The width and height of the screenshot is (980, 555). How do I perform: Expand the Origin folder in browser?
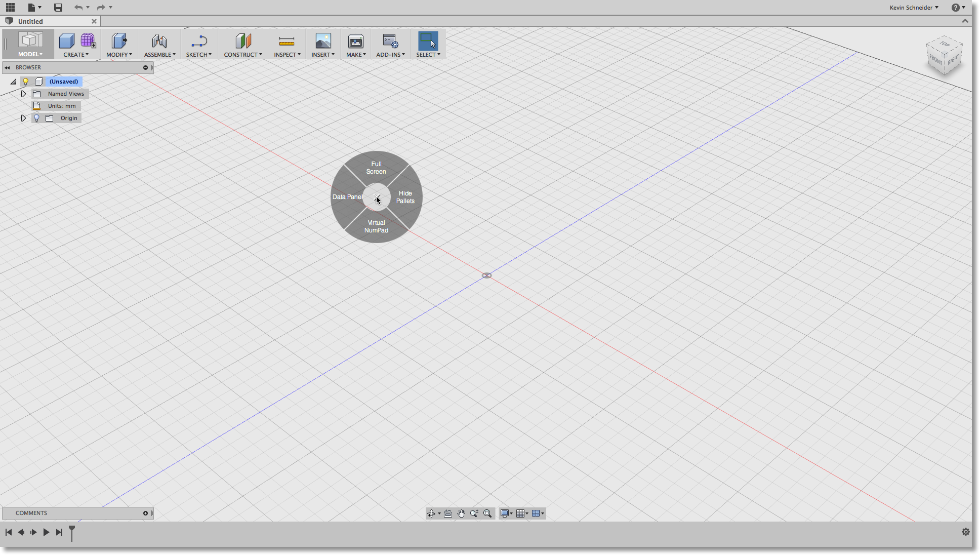coord(24,118)
